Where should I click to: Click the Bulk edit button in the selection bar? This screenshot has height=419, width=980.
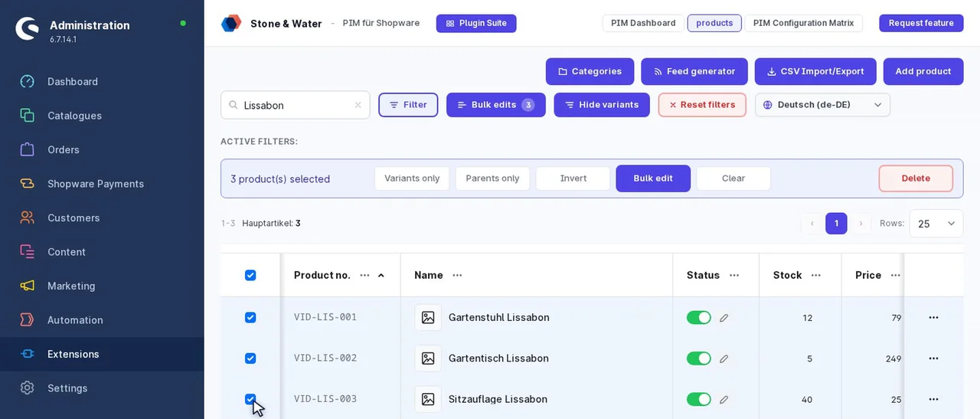[x=653, y=178]
